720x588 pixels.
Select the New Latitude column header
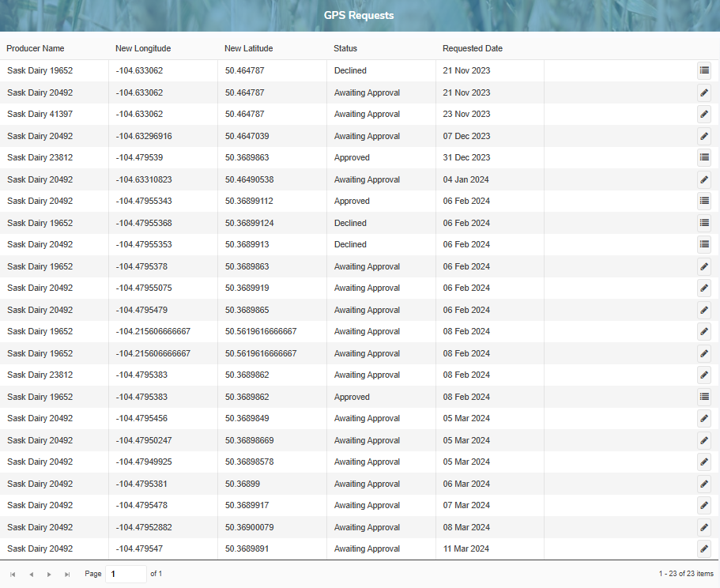[x=249, y=48]
